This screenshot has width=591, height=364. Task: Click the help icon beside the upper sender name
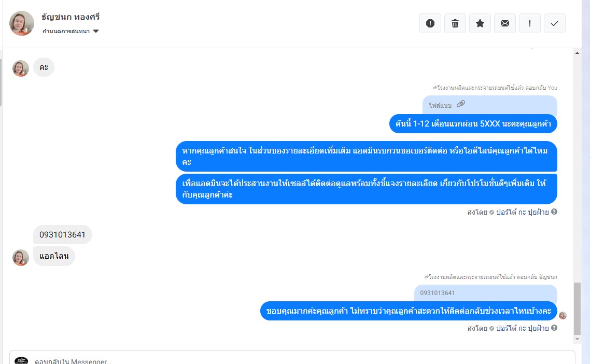tap(554, 212)
